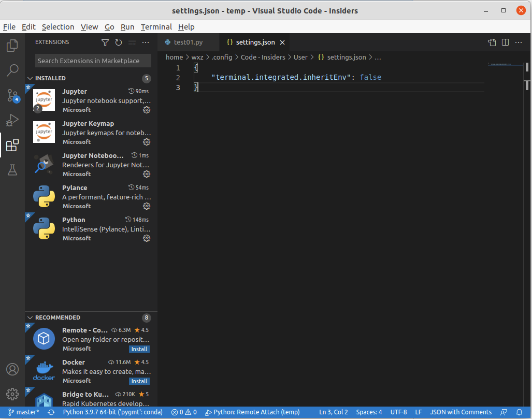Open the Extensions view filter icon

pyautogui.click(x=105, y=42)
